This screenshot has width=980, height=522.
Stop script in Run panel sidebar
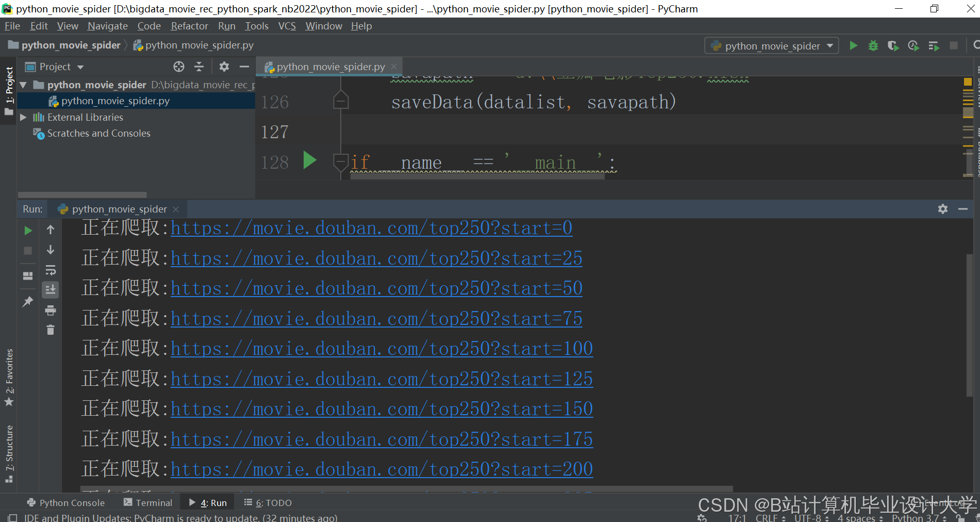pyautogui.click(x=28, y=250)
